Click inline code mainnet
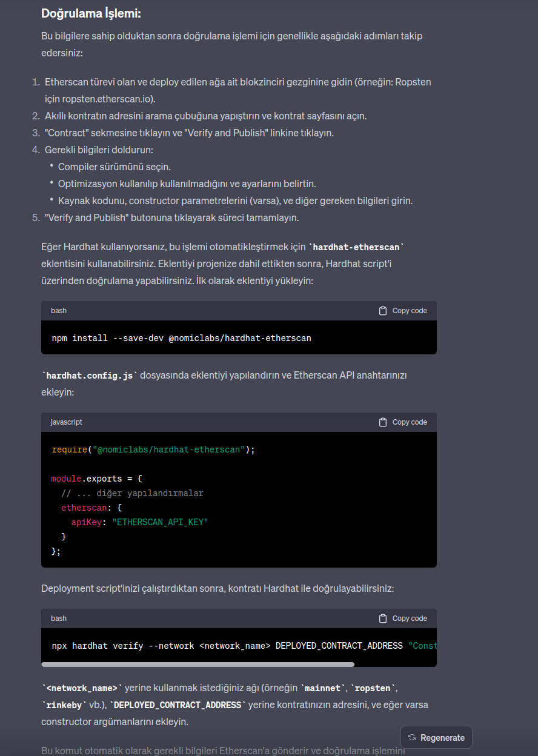This screenshot has height=756, width=538. (x=321, y=688)
